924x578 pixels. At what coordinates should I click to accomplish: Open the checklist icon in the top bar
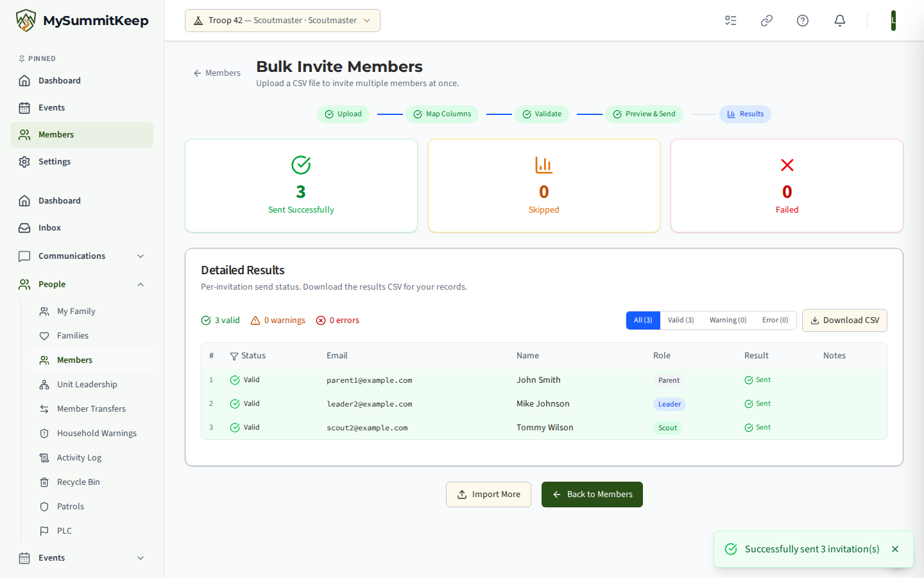(x=731, y=21)
